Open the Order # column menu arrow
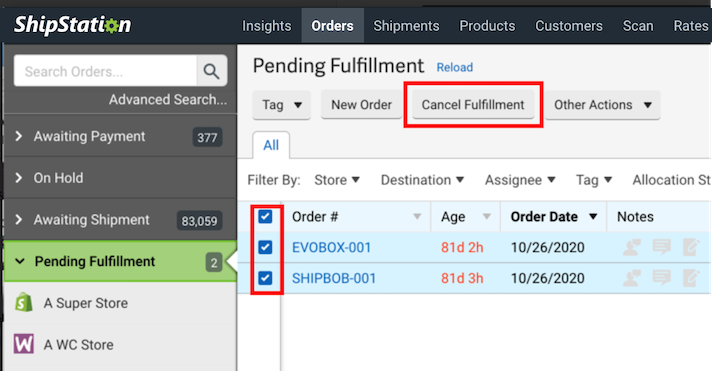712x371 pixels. pos(417,217)
